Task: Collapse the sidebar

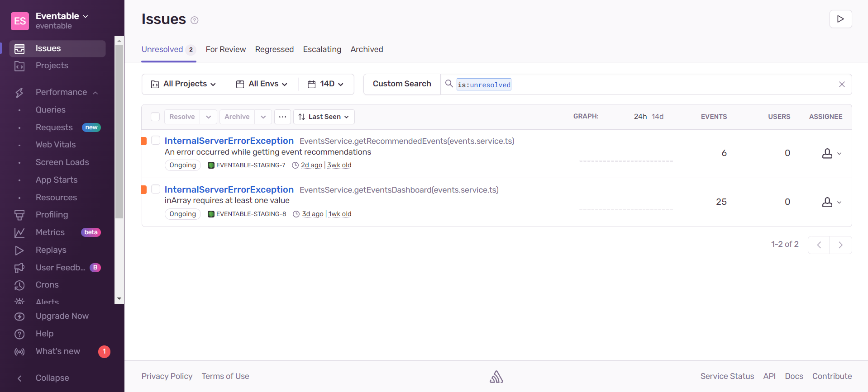Action: 52,378
